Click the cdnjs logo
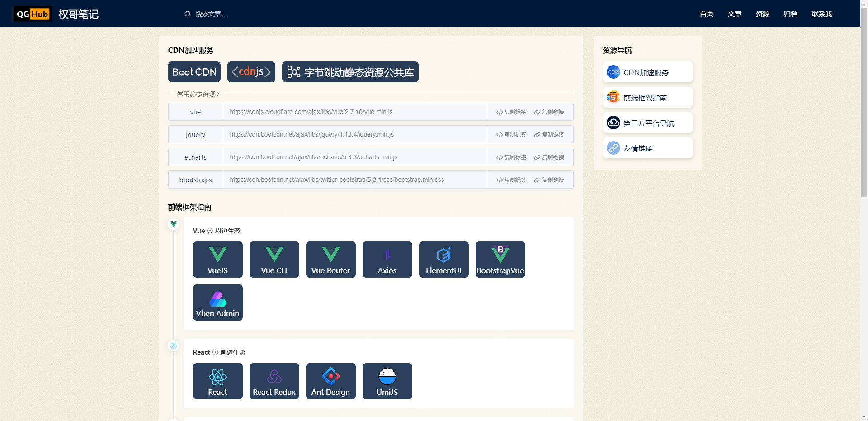The width and height of the screenshot is (868, 421). (251, 72)
